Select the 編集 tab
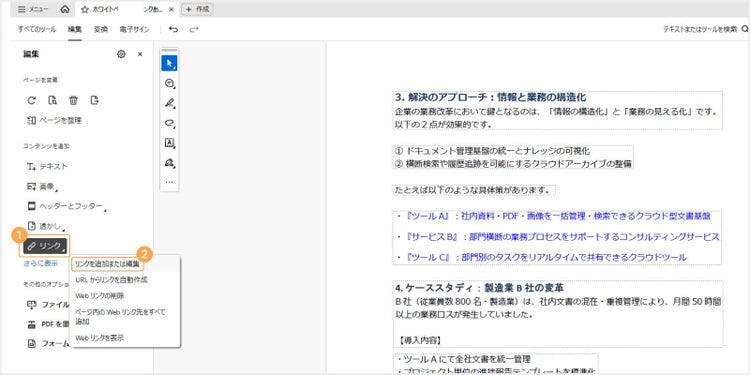Viewport: 750px width, 375px height. [75, 29]
